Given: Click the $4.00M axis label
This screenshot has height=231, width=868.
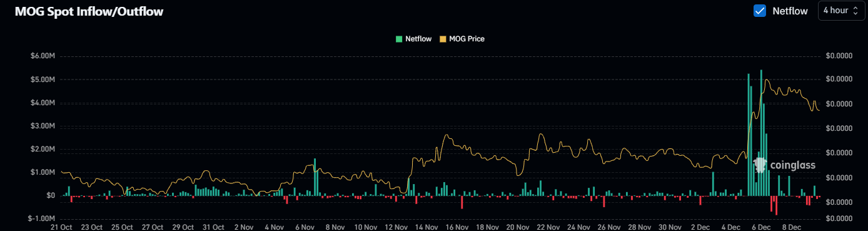Looking at the screenshot, I should click(x=43, y=103).
